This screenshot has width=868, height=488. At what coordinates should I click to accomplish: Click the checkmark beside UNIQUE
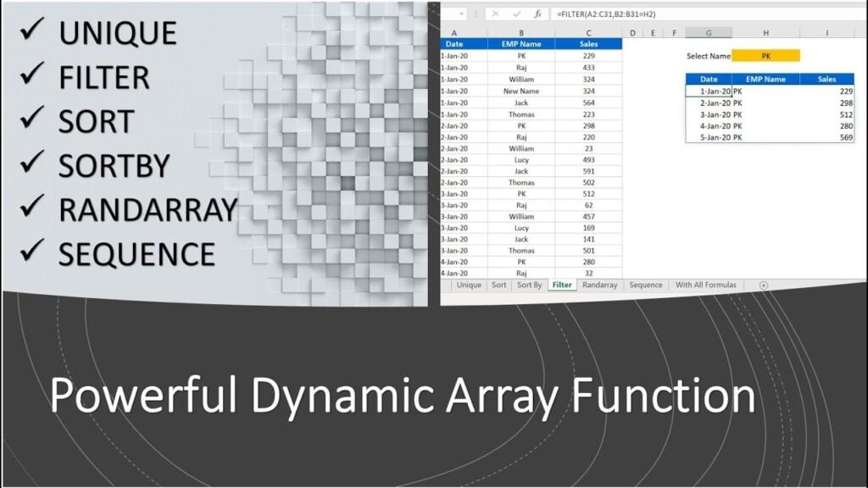[x=31, y=32]
